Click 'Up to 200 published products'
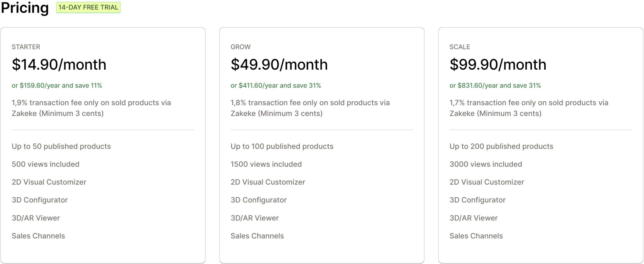This screenshot has height=264, width=644. (502, 146)
